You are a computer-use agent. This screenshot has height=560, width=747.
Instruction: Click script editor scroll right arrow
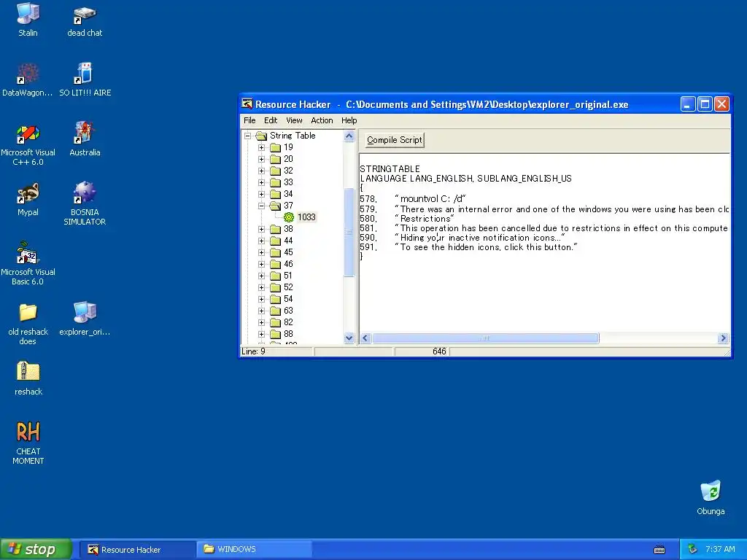coord(723,338)
